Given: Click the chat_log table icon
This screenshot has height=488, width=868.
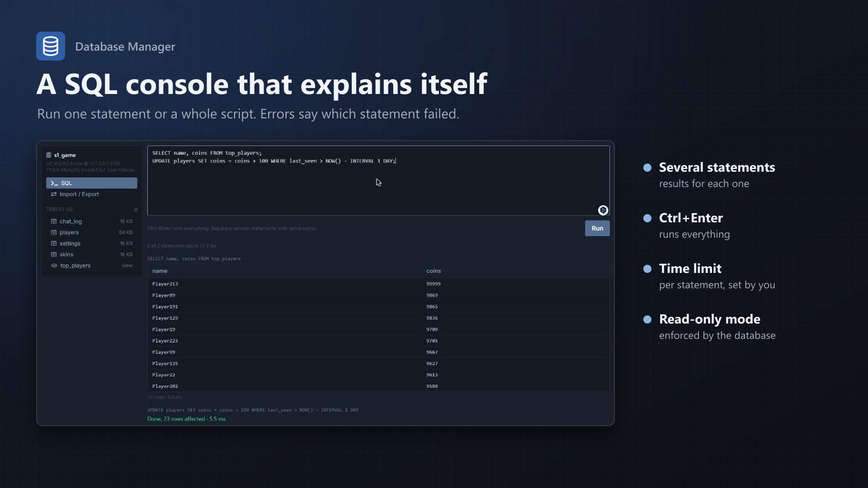Looking at the screenshot, I should (x=54, y=221).
